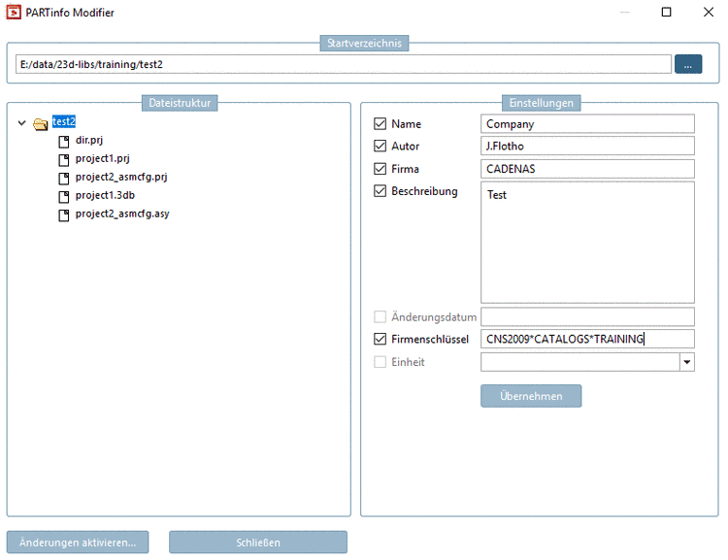Screen dimensions: 728x560
Task: Click the dir.prj file icon
Action: pos(64,141)
